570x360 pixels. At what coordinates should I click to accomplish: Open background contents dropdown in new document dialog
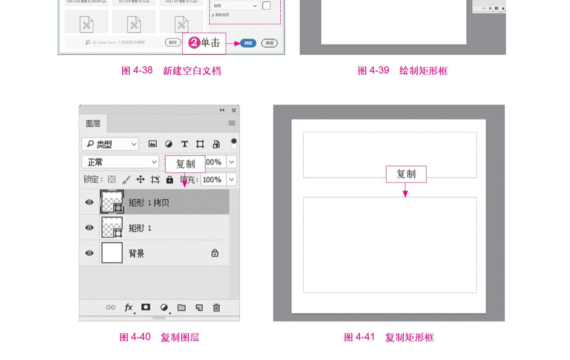tap(235, 6)
